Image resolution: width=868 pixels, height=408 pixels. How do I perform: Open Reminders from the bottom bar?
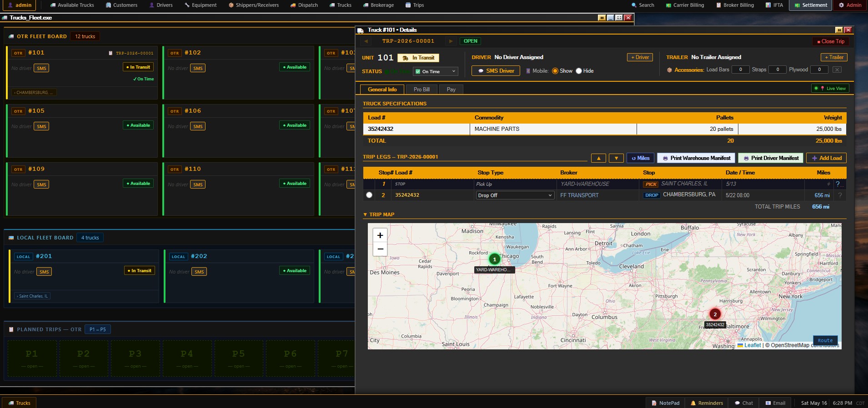coord(707,403)
